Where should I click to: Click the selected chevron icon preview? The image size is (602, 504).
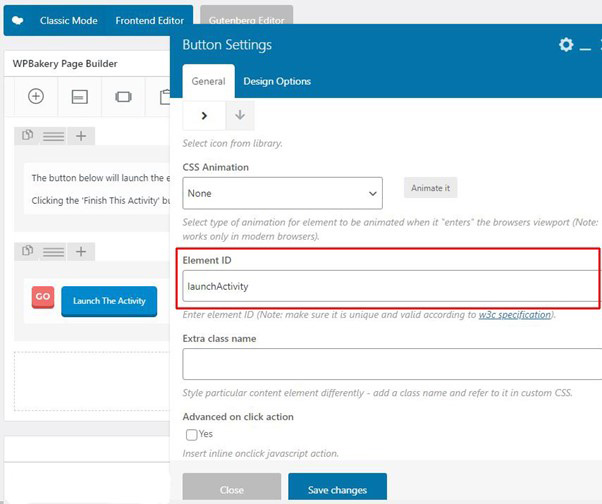tap(205, 115)
